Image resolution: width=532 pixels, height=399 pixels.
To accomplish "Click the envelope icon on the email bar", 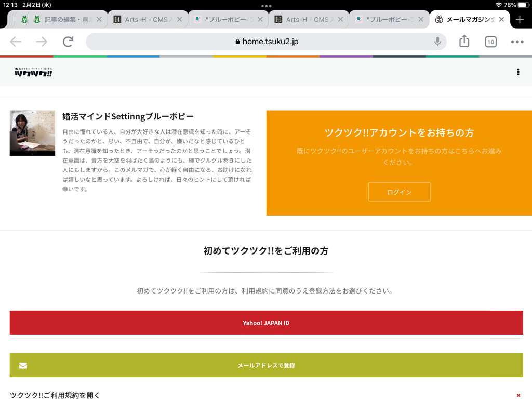I will [23, 365].
